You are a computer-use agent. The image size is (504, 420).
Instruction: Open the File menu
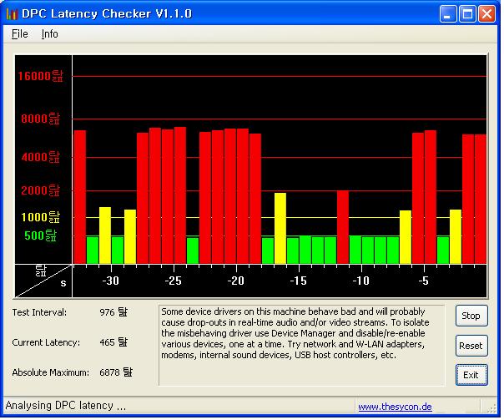(x=19, y=33)
